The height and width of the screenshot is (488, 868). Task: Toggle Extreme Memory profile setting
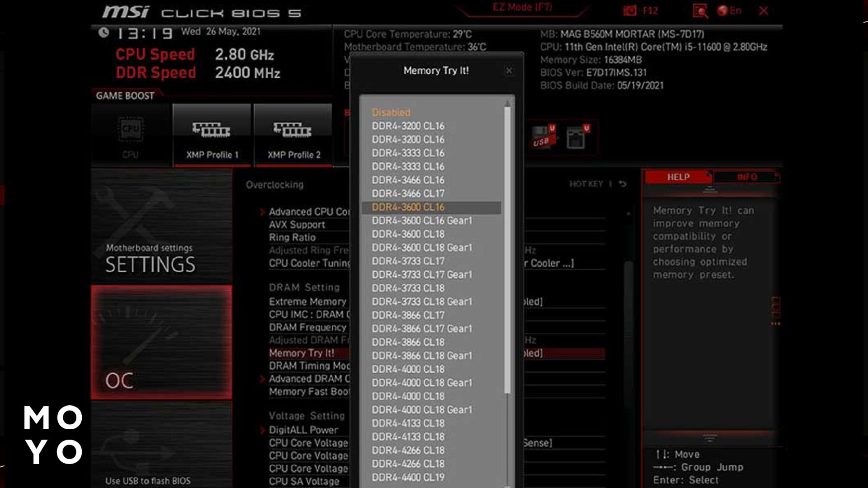(307, 301)
